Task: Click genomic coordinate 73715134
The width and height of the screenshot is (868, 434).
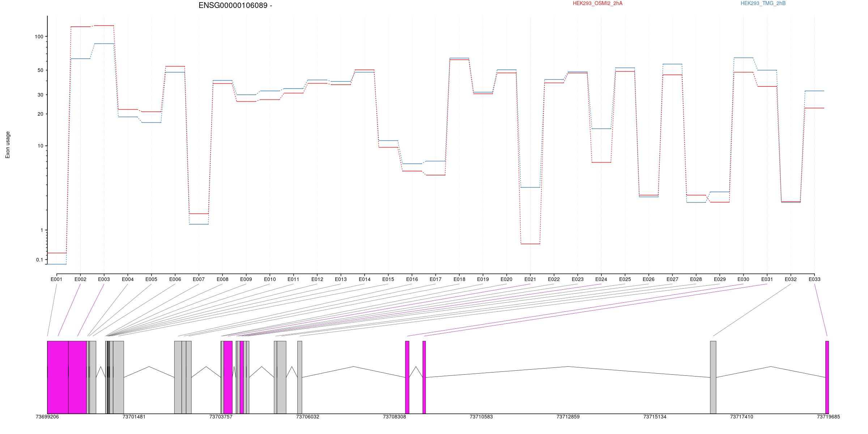Action: (x=655, y=417)
